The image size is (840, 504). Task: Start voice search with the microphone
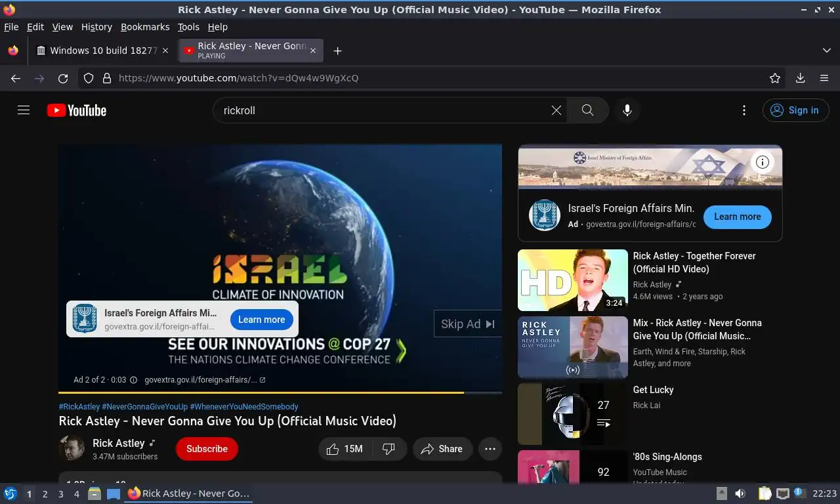click(x=627, y=110)
